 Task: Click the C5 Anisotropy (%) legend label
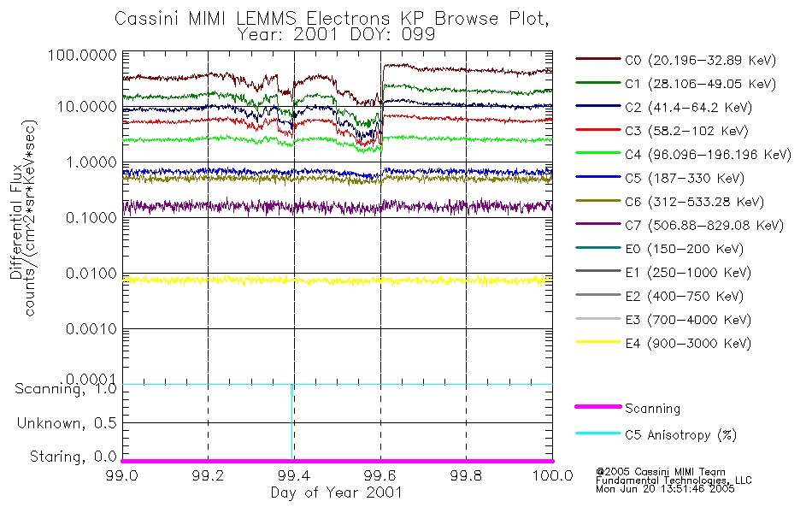coord(681,435)
